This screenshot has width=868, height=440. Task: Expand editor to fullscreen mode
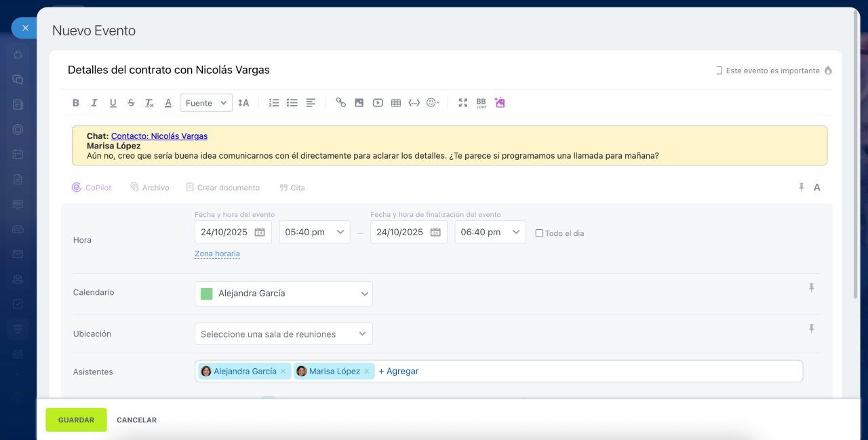(x=463, y=103)
